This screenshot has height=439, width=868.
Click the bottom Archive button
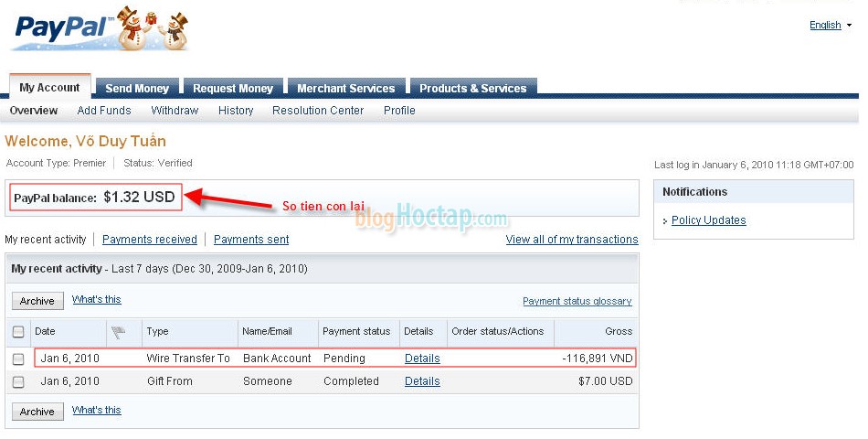37,412
